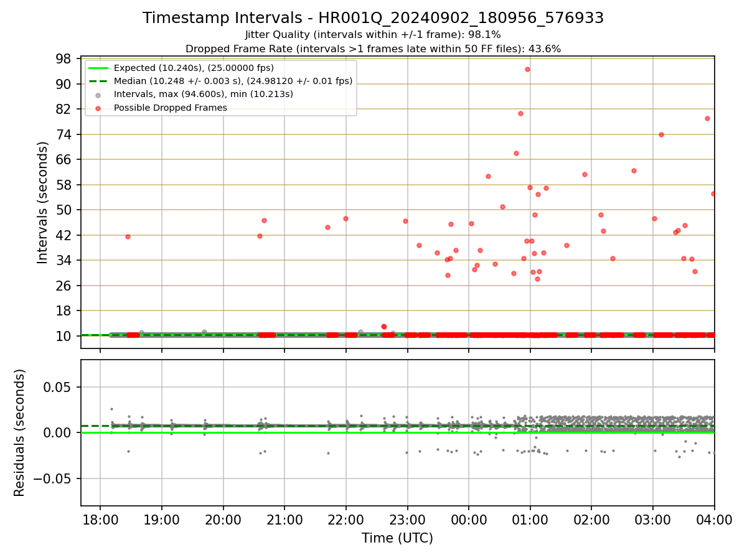This screenshot has width=747, height=560.
Task: Select the "Jitter Quality" 98.1% subtitle line
Action: coord(373,35)
